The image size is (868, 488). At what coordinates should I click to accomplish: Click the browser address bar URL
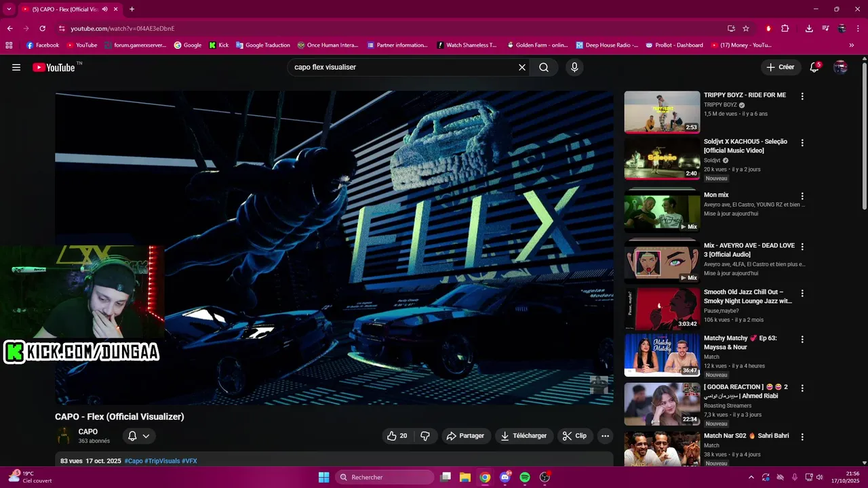123,28
